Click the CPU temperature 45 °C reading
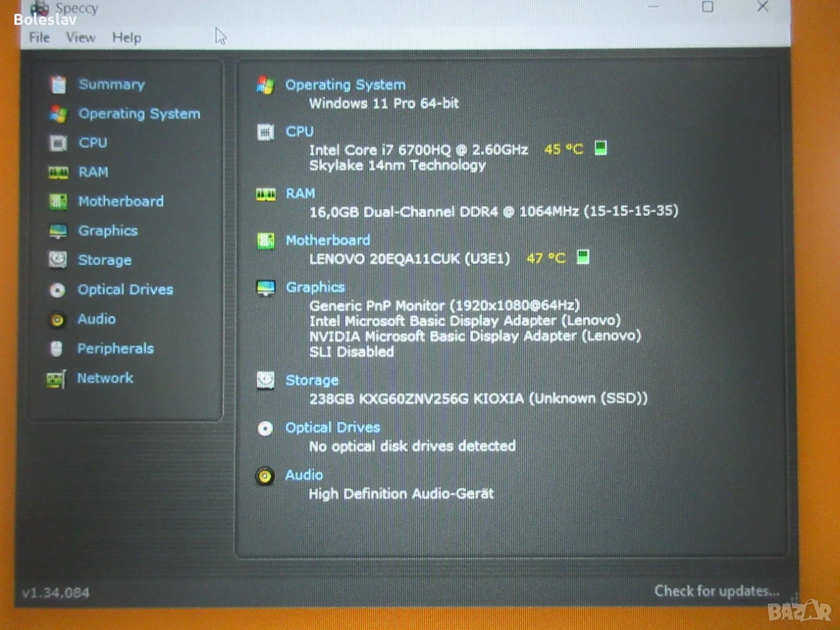 (x=564, y=150)
